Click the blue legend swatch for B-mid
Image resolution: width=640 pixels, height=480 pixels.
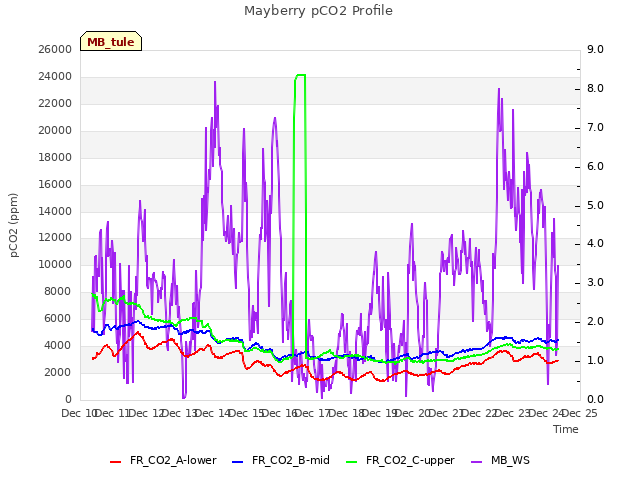pyautogui.click(x=238, y=462)
